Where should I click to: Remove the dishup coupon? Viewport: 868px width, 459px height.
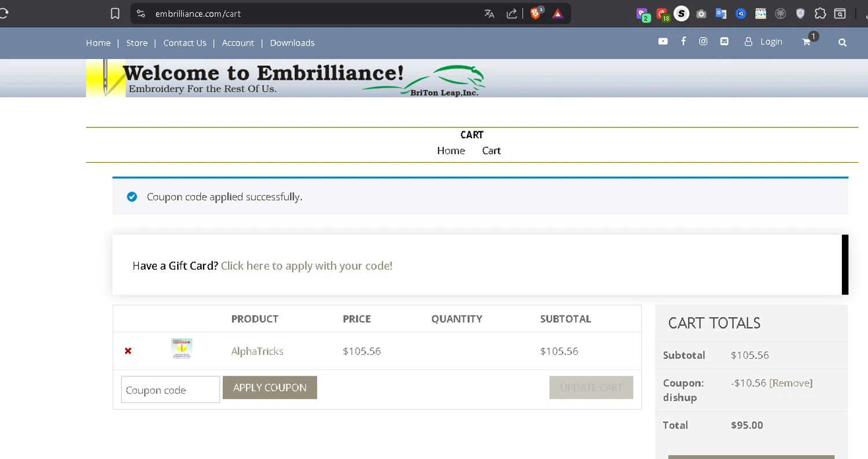point(790,383)
